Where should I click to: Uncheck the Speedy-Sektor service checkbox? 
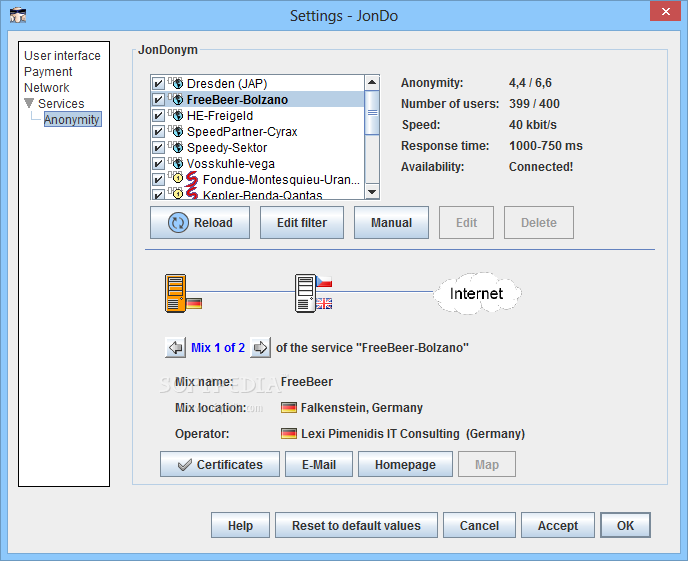(158, 148)
